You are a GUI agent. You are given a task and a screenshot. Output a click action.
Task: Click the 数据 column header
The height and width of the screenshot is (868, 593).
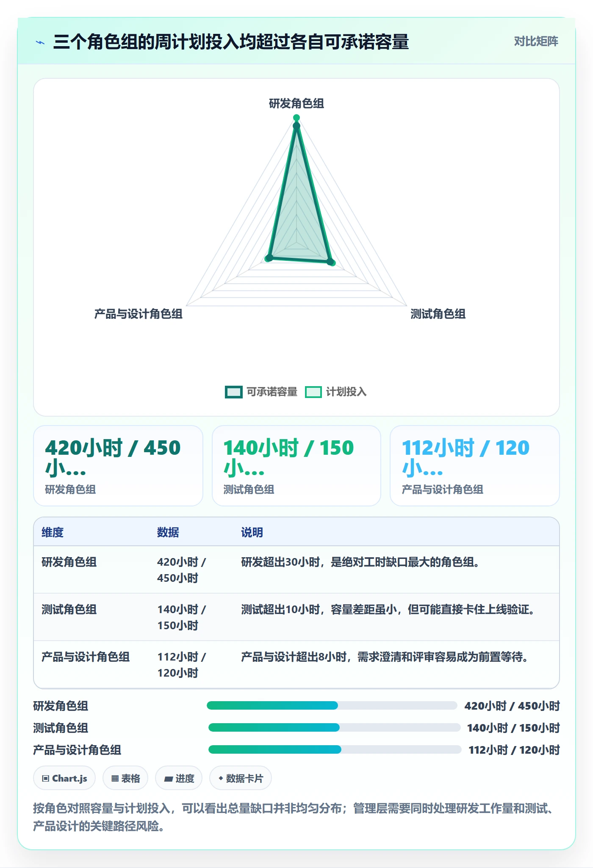tap(168, 532)
